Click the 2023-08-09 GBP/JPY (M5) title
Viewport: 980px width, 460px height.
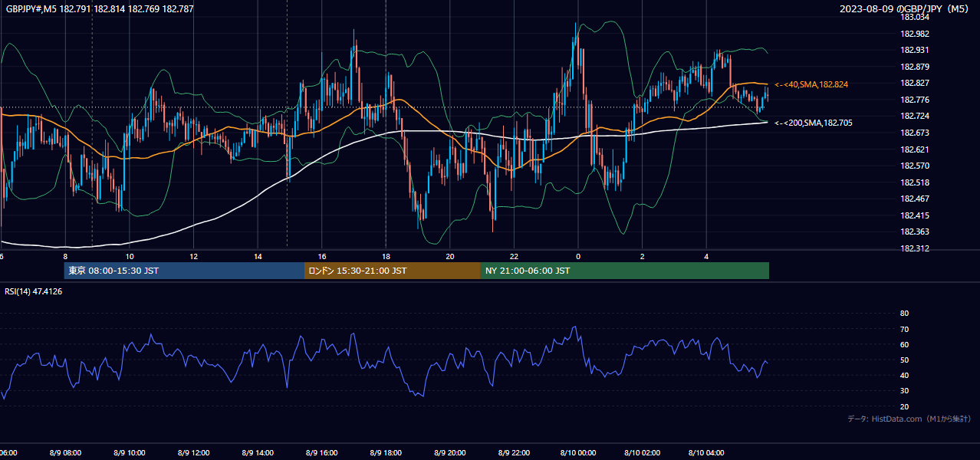click(906, 9)
